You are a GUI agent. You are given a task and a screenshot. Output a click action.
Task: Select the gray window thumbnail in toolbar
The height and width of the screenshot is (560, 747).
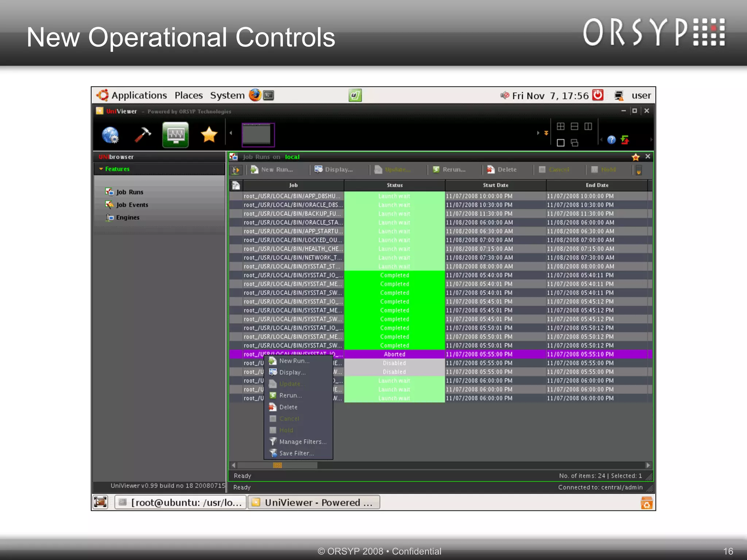258,135
